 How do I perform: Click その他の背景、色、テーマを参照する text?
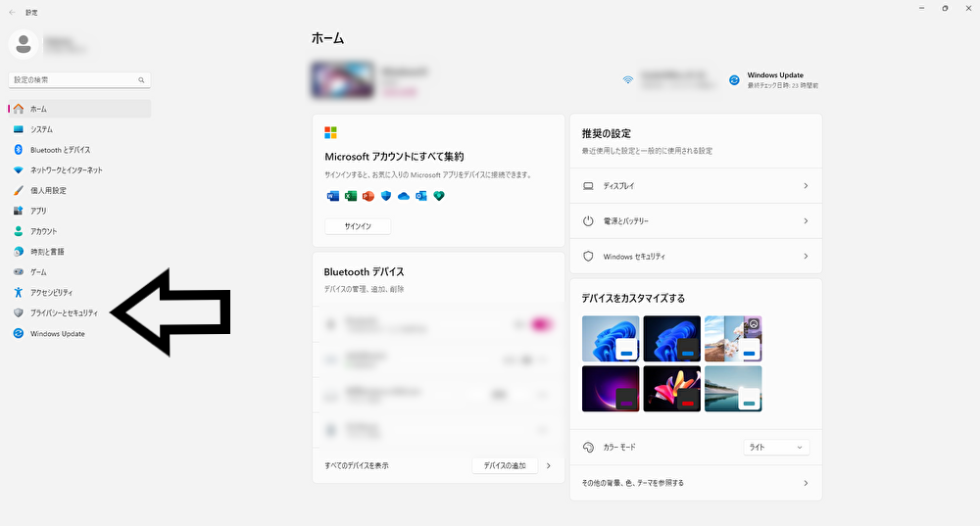point(632,483)
